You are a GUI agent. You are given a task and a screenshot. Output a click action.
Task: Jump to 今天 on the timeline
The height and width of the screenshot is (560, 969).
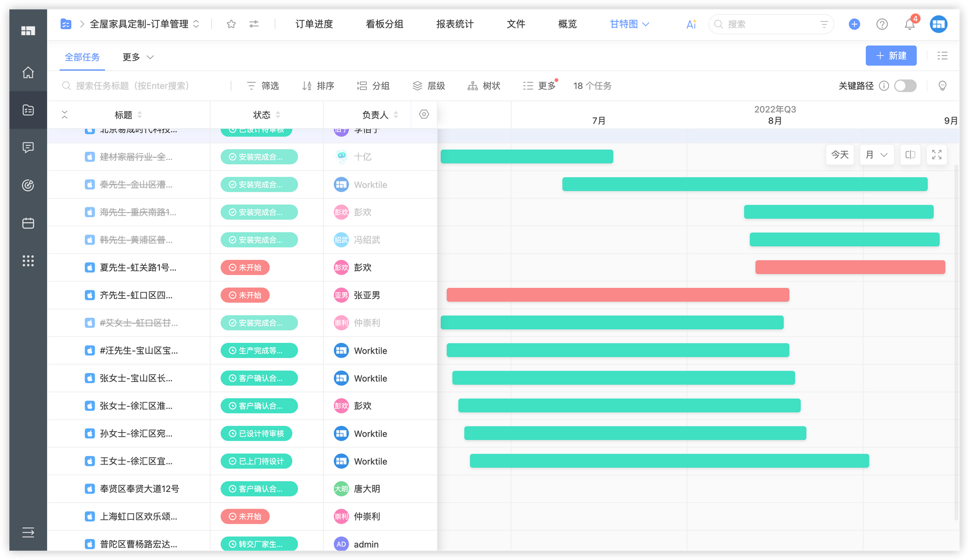(840, 155)
